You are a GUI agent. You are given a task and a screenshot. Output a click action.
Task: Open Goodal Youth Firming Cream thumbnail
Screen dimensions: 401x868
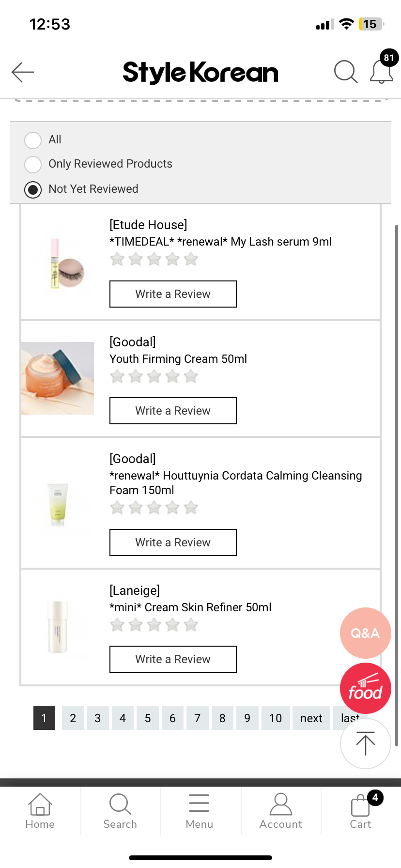point(58,378)
